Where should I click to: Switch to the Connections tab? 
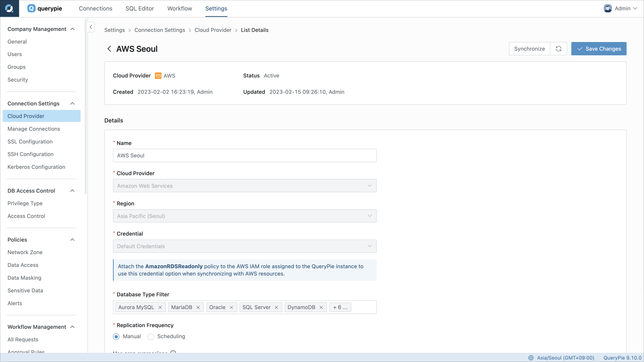[96, 8]
